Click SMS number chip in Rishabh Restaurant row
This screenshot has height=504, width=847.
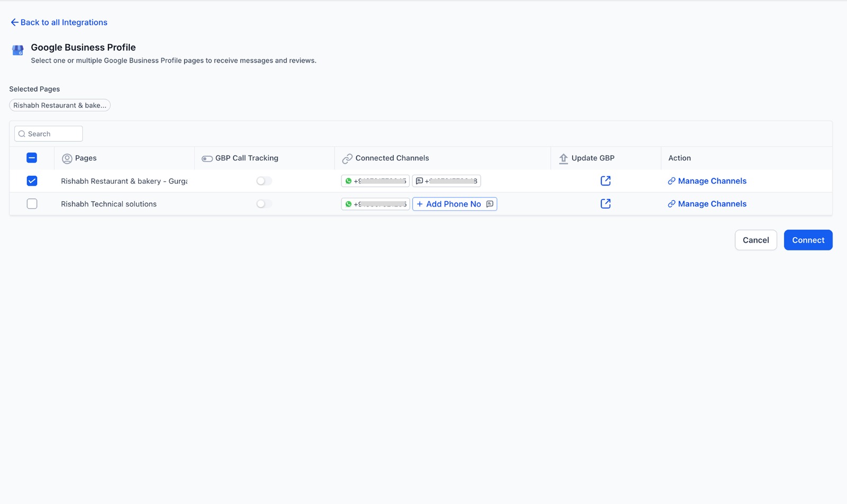446,181
